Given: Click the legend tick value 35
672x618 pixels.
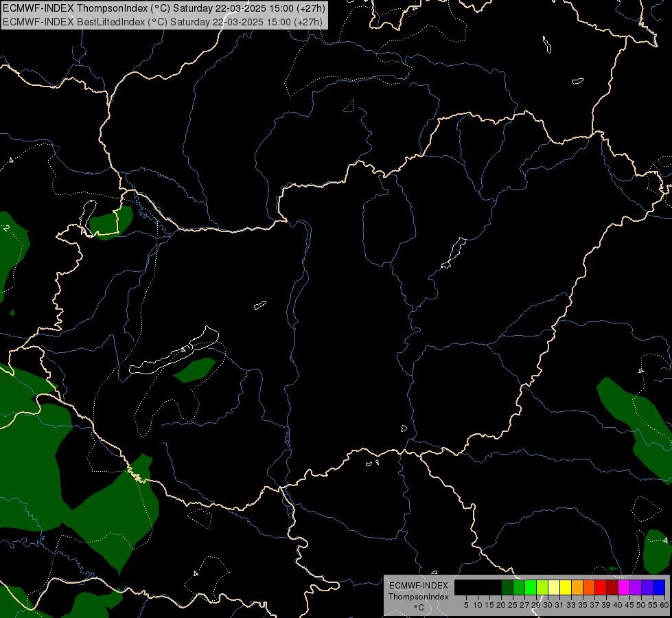Looking at the screenshot, I should click(x=583, y=605).
